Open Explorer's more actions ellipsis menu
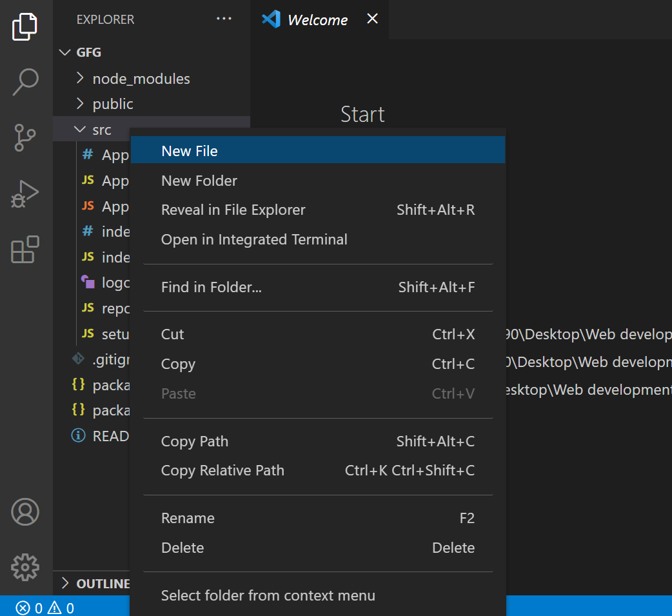 pos(224,19)
